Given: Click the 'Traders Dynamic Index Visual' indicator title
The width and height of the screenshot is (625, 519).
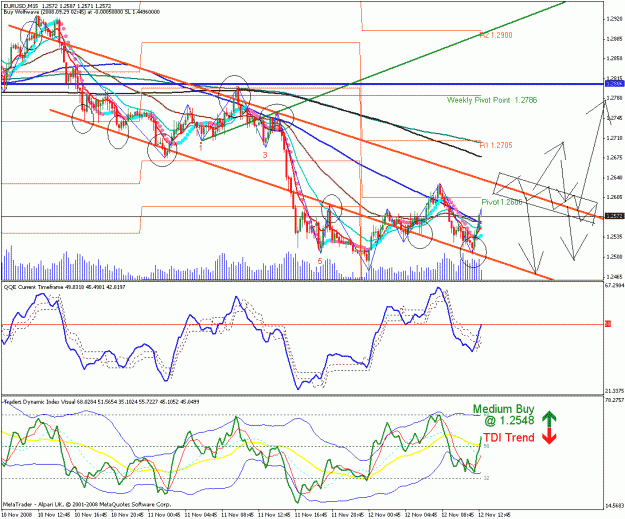Looking at the screenshot, I should click(101, 402).
